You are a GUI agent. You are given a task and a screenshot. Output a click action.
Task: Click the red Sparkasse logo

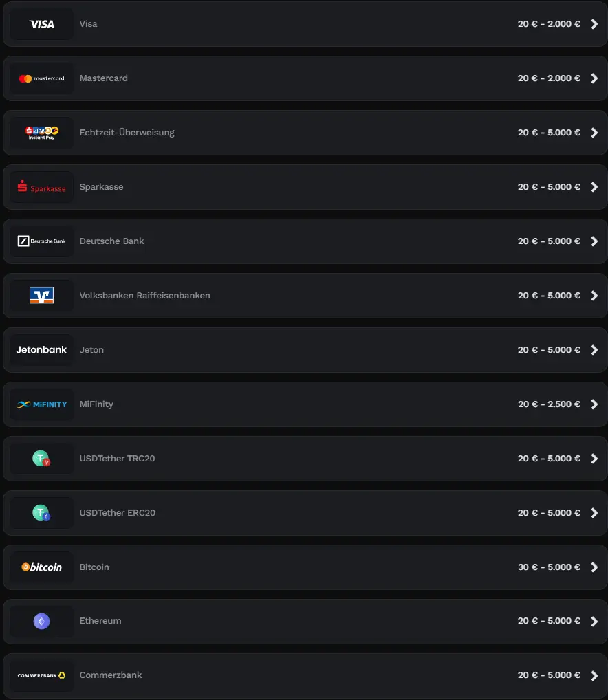tap(41, 187)
